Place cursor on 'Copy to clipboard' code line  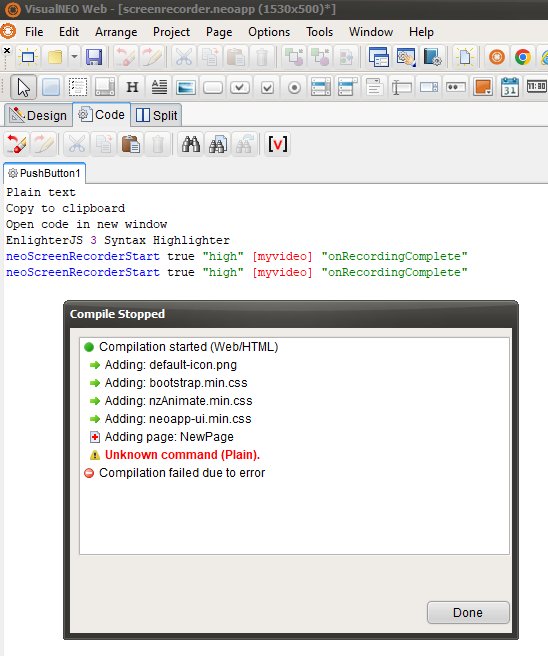tap(66, 208)
